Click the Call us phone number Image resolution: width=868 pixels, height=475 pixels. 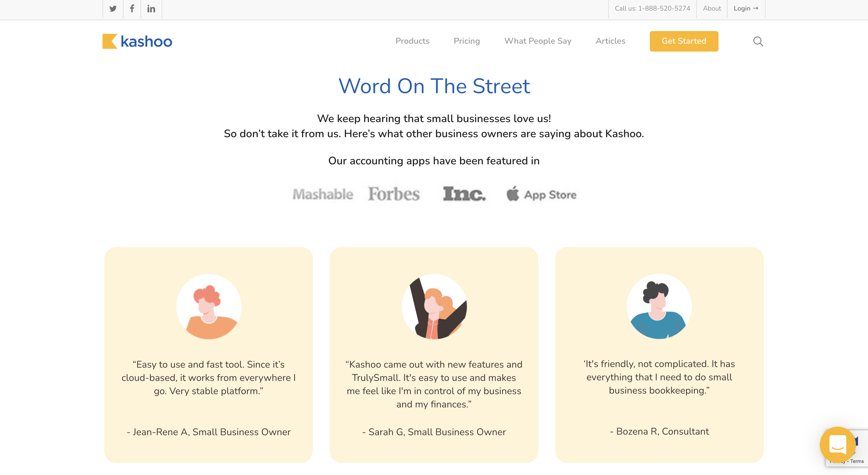click(652, 8)
